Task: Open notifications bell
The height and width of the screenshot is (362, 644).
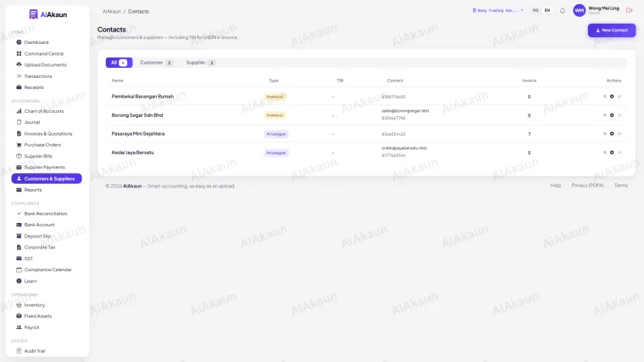Action: pyautogui.click(x=563, y=11)
